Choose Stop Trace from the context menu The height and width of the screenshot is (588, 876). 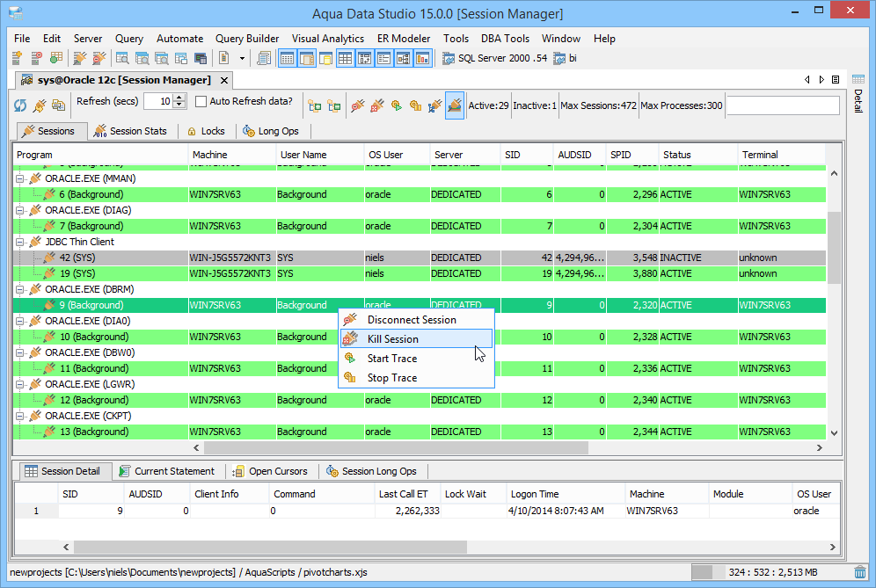point(416,378)
